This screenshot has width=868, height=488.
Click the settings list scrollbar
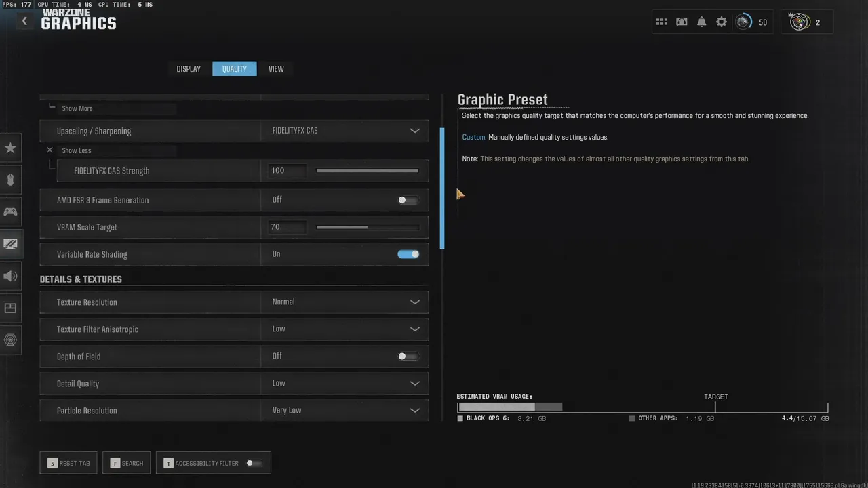coord(442,188)
